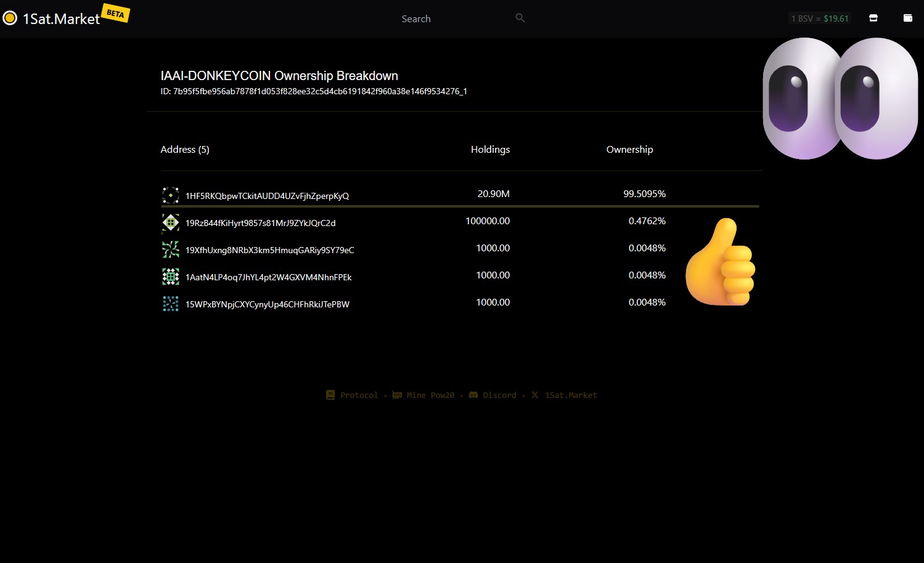The image size is (924, 563).
Task: Open the 1Sat.Market footer link
Action: point(571,395)
